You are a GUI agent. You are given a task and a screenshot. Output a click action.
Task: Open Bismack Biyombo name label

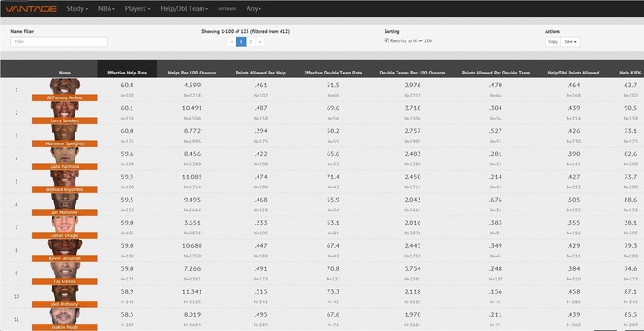(x=64, y=189)
